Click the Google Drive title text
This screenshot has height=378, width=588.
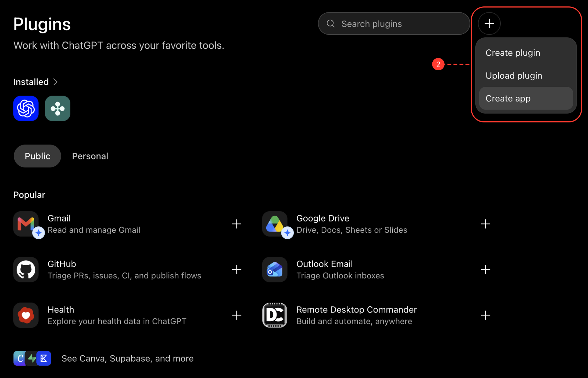pos(323,218)
